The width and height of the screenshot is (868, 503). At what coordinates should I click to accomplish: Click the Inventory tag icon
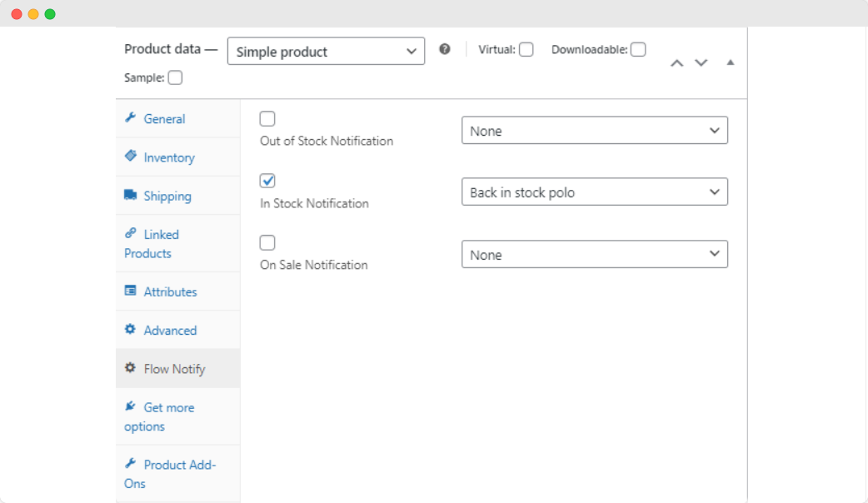pyautogui.click(x=130, y=157)
